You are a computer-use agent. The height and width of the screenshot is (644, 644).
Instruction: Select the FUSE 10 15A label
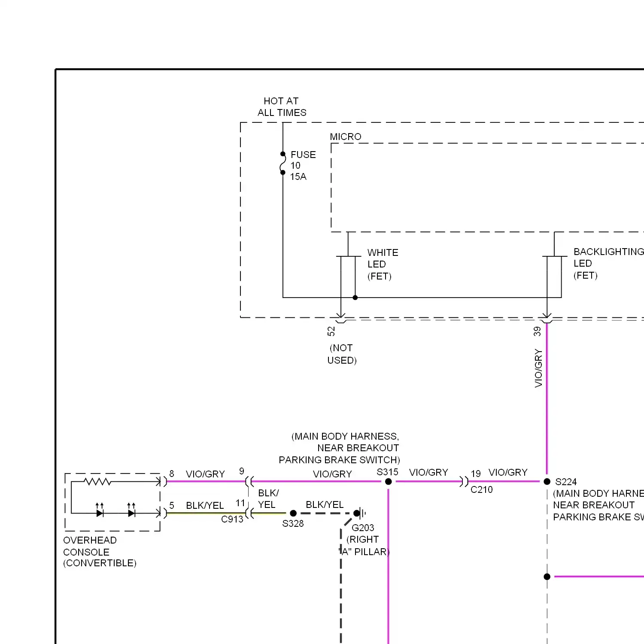tap(303, 165)
